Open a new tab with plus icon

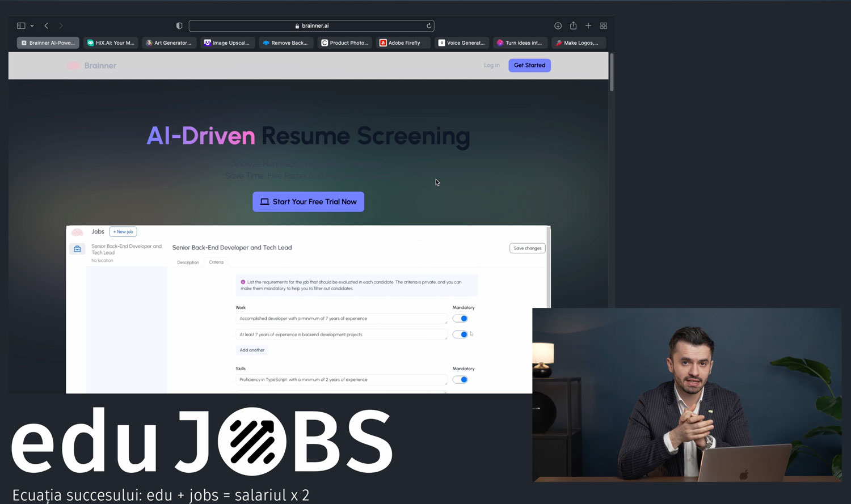coord(588,26)
